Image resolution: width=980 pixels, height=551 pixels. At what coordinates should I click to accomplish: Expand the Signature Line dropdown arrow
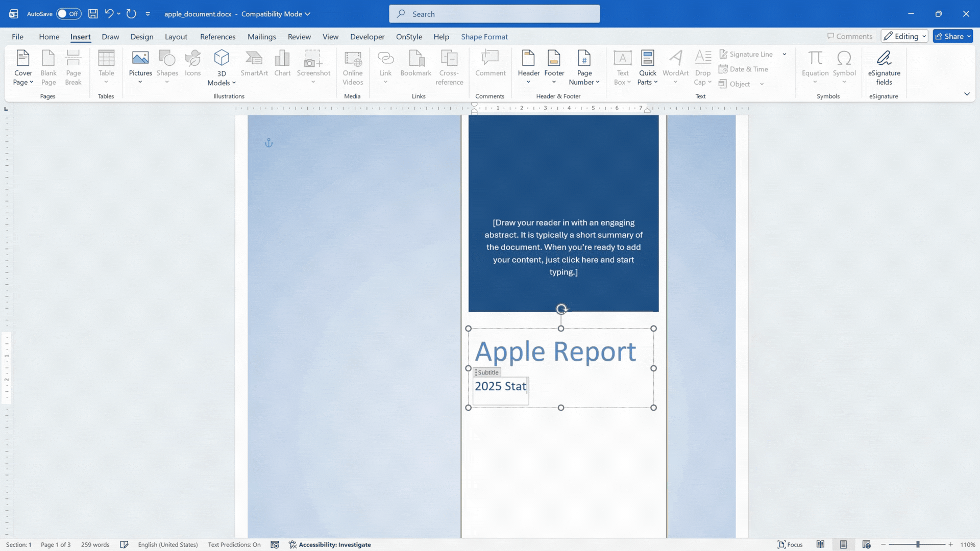[x=785, y=54]
